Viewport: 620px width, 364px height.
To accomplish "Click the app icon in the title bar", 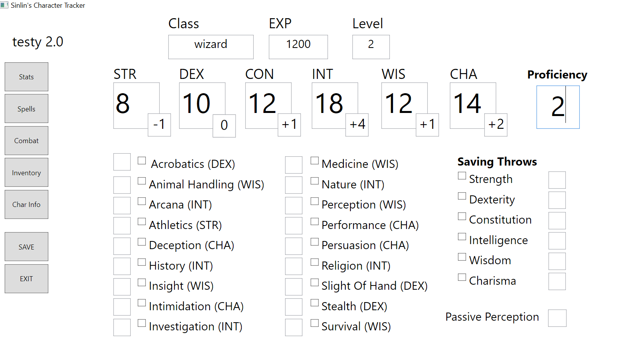I will pos(4,5).
